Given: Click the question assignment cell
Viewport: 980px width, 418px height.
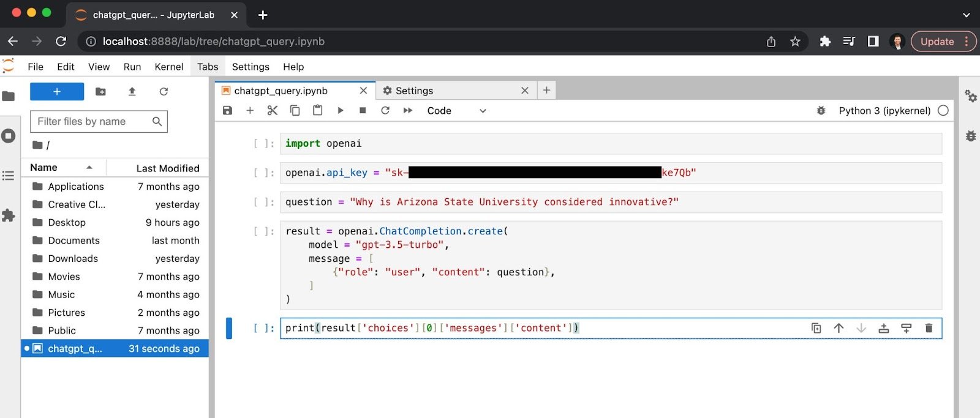Looking at the screenshot, I should point(611,202).
